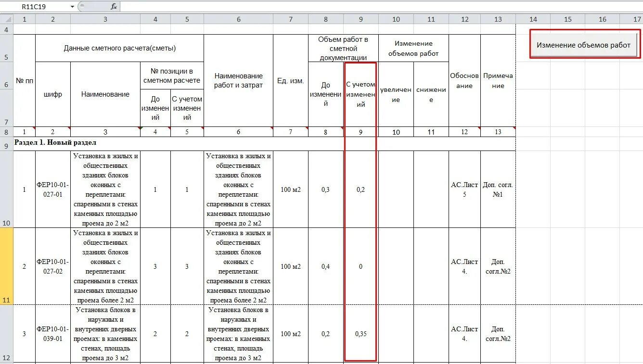Click the fx Insert Function icon
643x364 pixels.
coord(114,6)
